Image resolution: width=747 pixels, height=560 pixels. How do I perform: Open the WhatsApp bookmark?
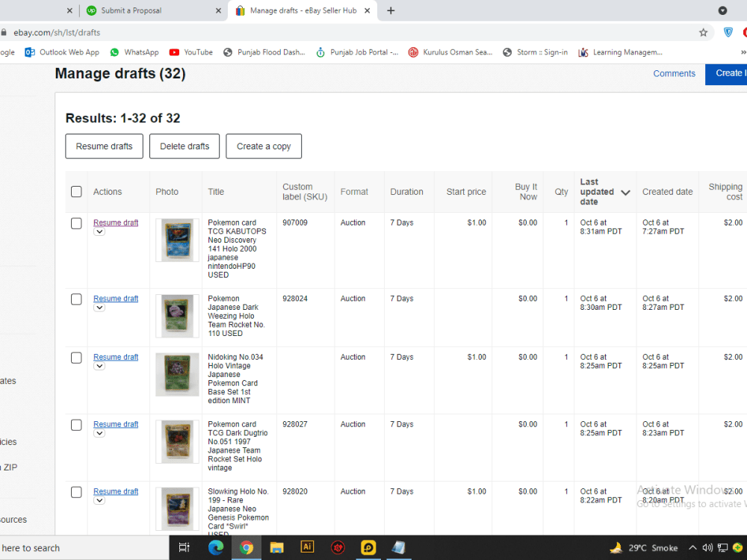[134, 52]
